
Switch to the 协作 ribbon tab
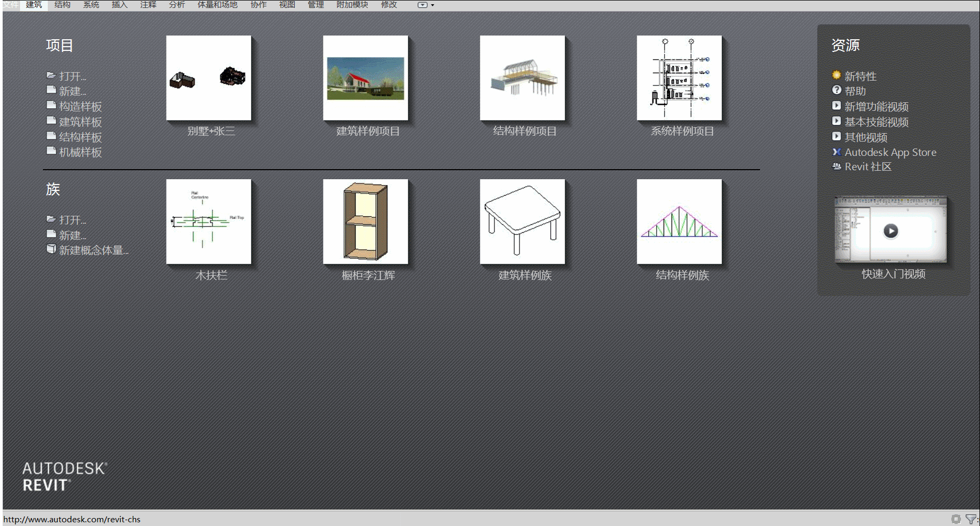259,5
